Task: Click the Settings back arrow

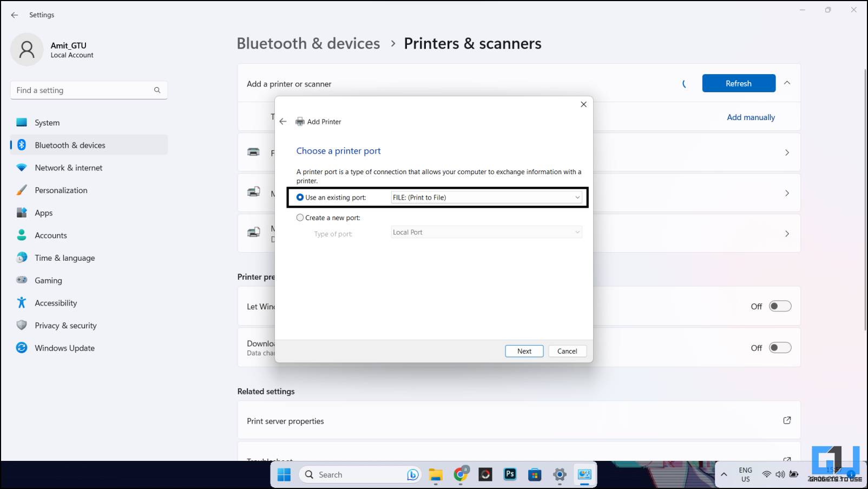Action: (15, 15)
